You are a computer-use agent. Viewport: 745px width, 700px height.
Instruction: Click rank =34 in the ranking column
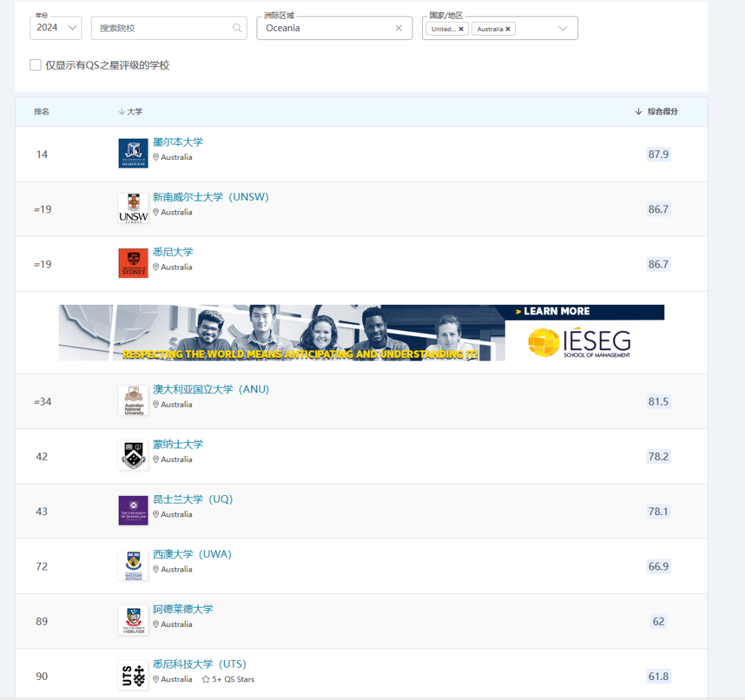43,402
